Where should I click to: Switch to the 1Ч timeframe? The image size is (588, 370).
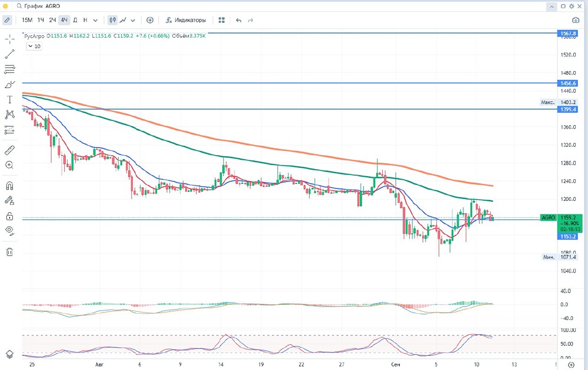[41, 20]
